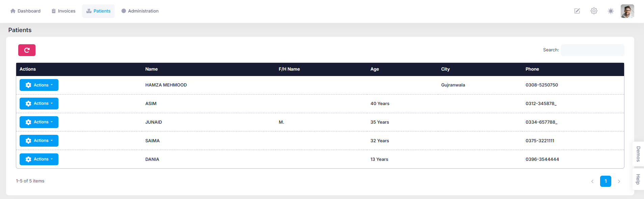Open the settings gear icon in header
The height and width of the screenshot is (199, 644).
click(x=594, y=11)
